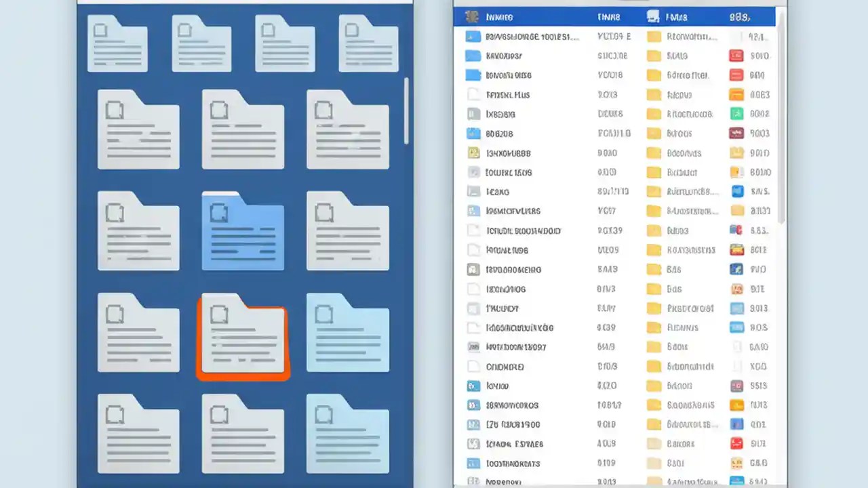This screenshot has height=488, width=868.
Task: Select the bottom-right light blue folder in the grid
Action: click(x=347, y=436)
